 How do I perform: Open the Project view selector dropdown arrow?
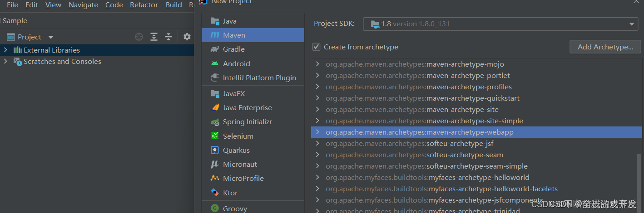point(51,37)
